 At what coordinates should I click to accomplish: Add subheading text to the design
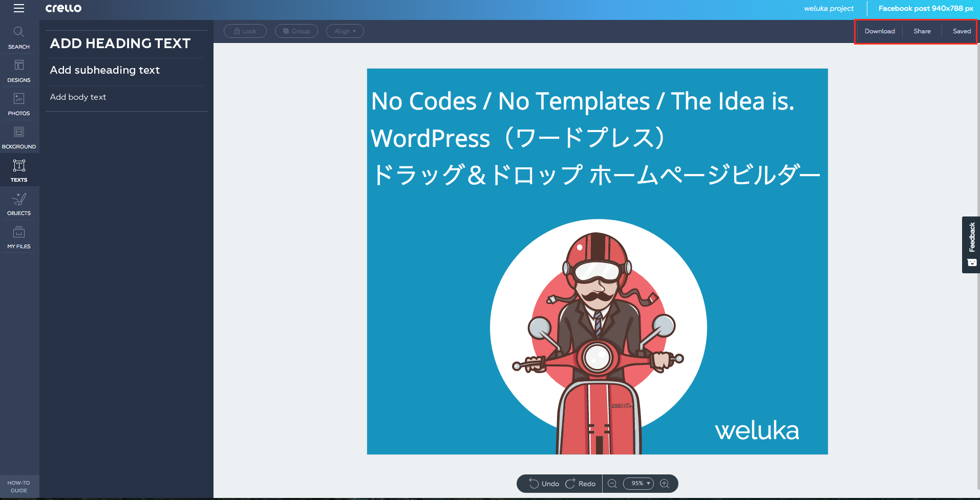tap(105, 70)
